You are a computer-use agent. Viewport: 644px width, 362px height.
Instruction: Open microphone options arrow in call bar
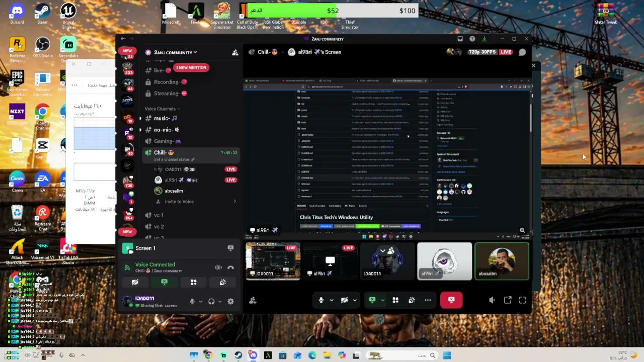[x=331, y=300]
